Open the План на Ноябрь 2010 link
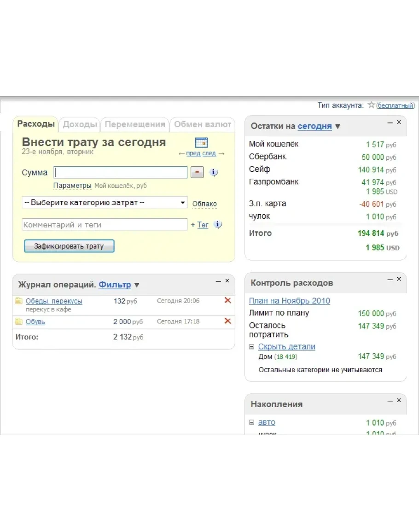 289,301
